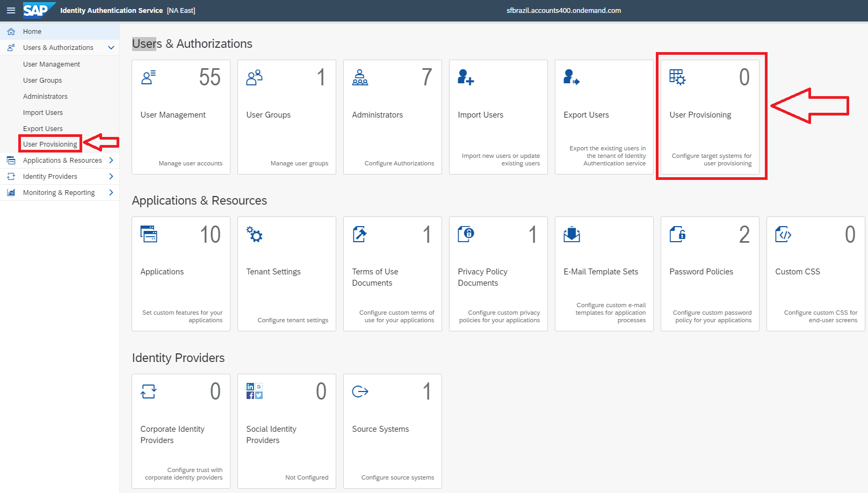Open the Administrators tile title

[x=377, y=115]
